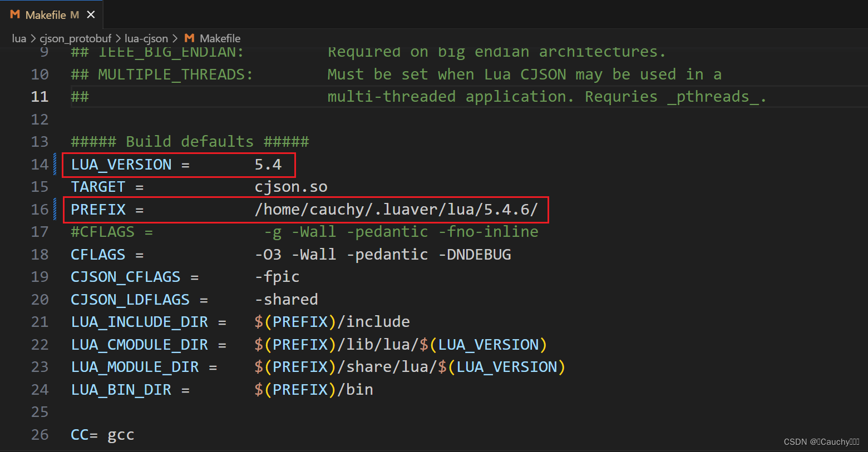Click line number 16
This screenshot has width=868, height=452.
coord(40,210)
